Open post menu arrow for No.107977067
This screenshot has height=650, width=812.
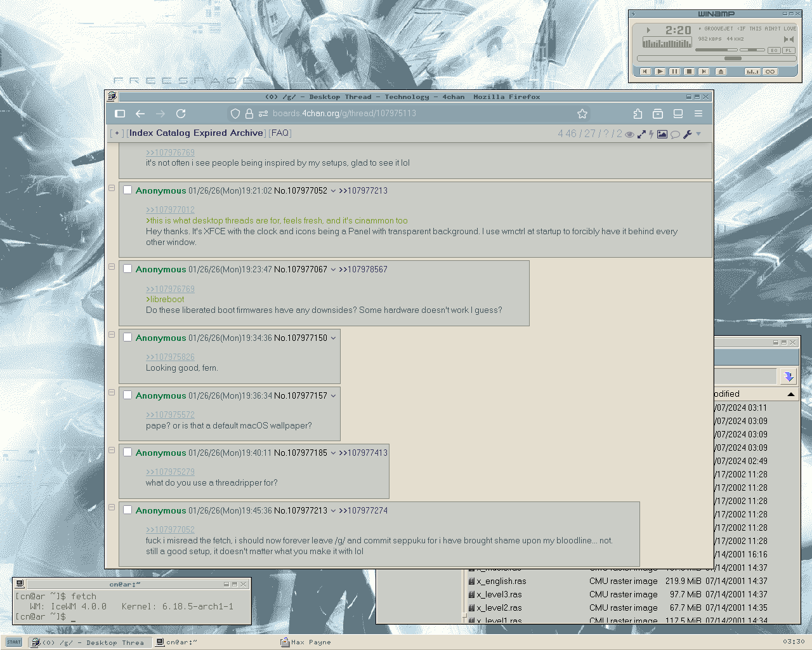pos(333,270)
